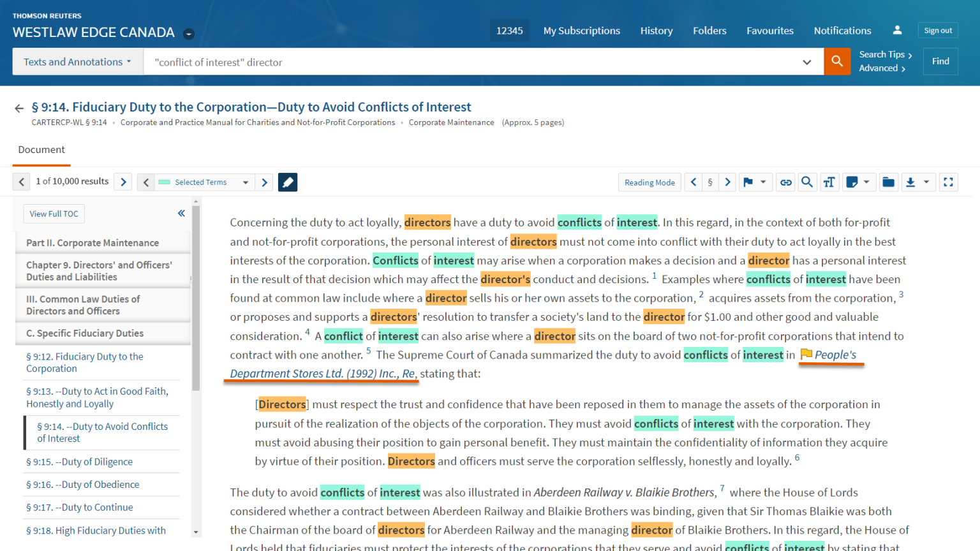The image size is (980, 551).
Task: Activate the highlighter pen tool
Action: pos(287,182)
